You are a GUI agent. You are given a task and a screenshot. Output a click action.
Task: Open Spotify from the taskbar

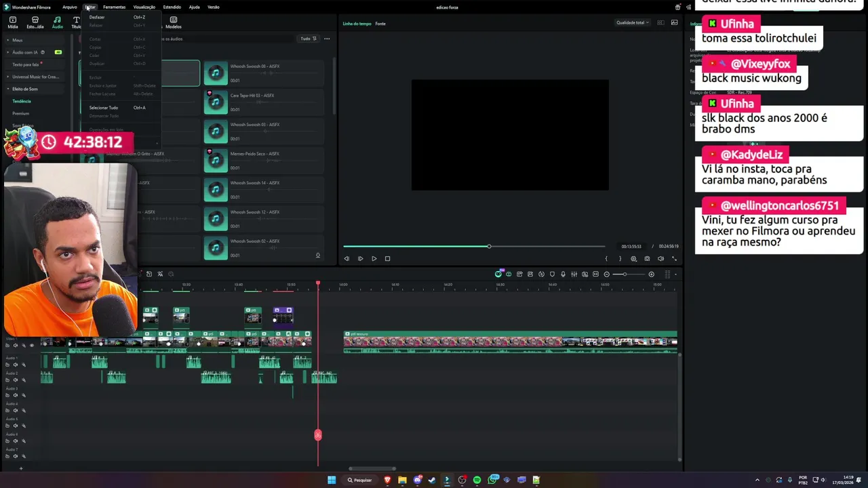[x=477, y=480]
